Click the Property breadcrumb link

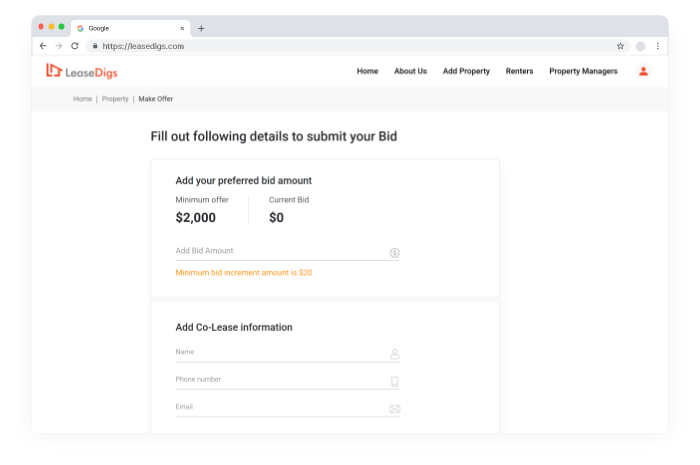coord(115,99)
